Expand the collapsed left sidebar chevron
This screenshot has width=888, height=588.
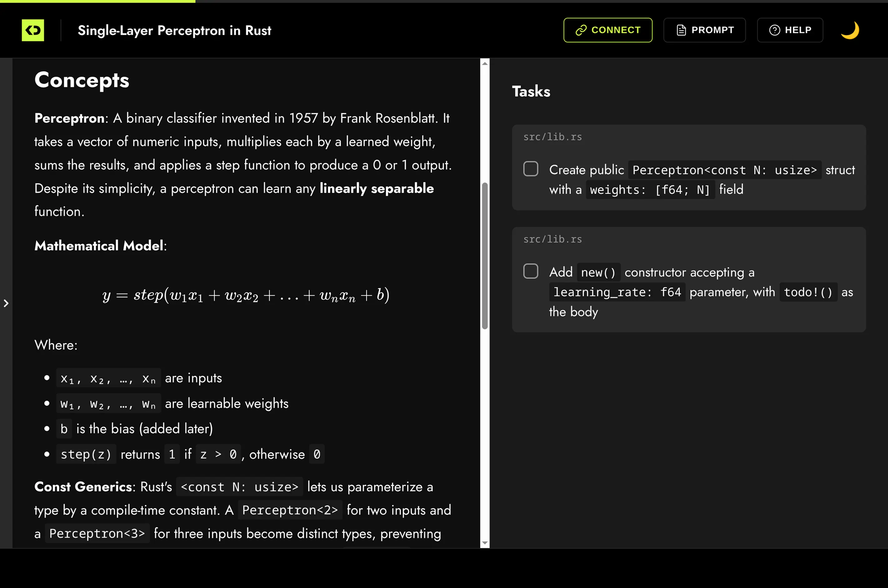click(x=6, y=304)
